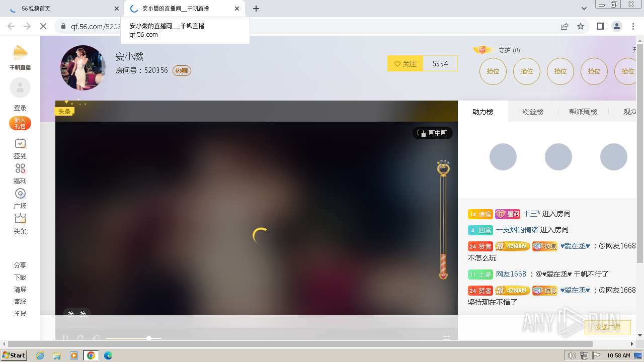Click user 网友1668 in chat

[x=511, y=274]
